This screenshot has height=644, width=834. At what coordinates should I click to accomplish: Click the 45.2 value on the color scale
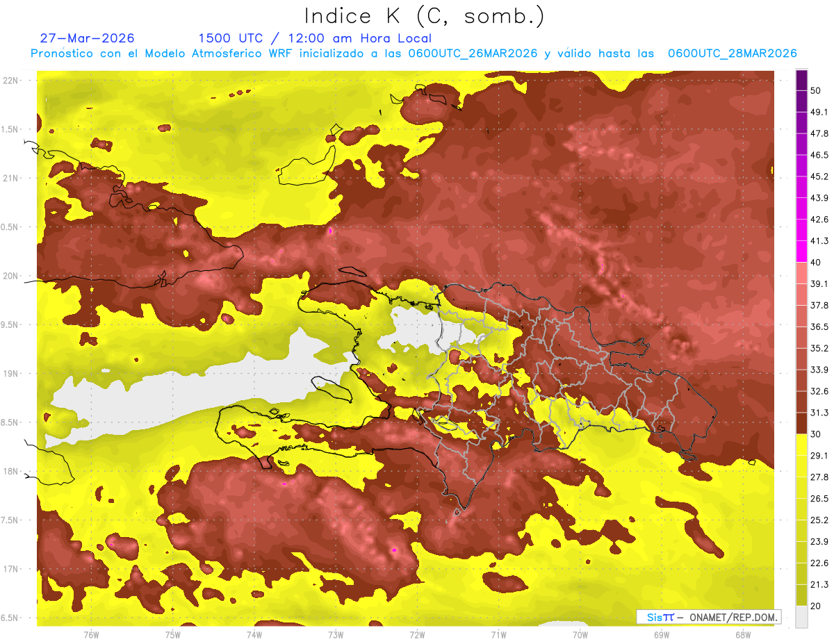pos(820,176)
